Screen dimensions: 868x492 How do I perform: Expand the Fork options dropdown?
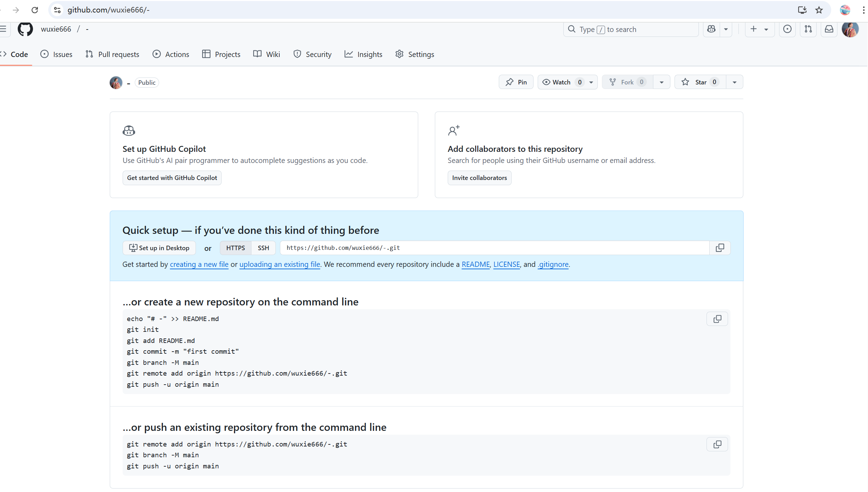[662, 82]
